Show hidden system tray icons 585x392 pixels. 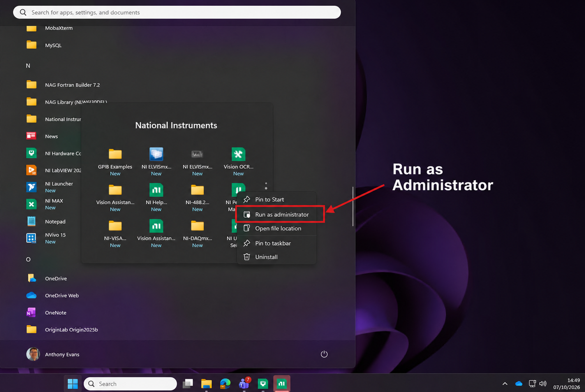[x=505, y=384]
